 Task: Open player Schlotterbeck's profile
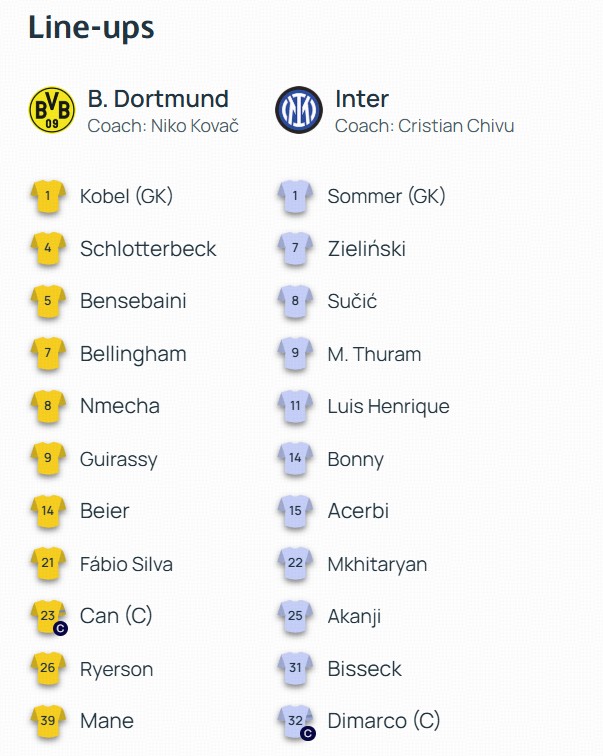[x=148, y=249]
